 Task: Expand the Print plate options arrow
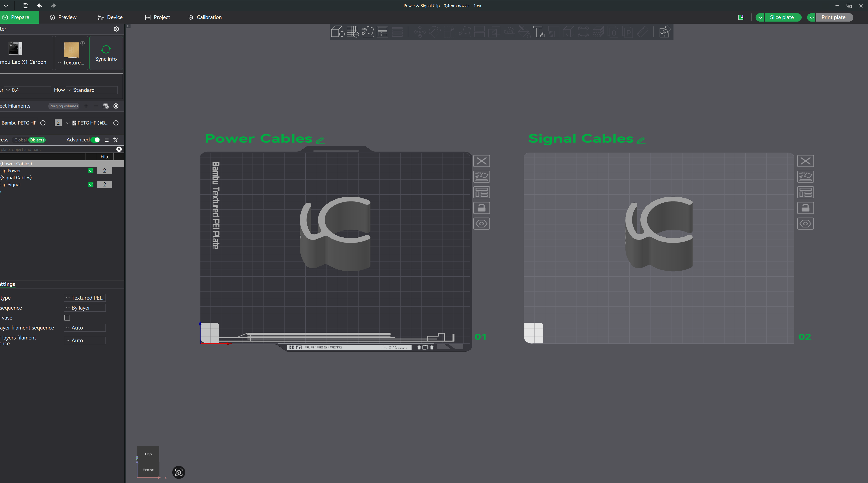click(x=811, y=17)
